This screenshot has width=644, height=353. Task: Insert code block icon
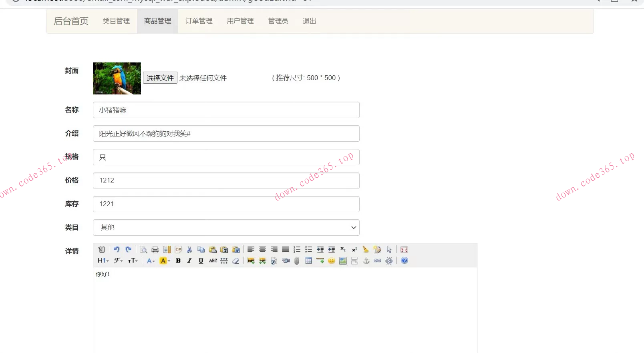pos(178,249)
